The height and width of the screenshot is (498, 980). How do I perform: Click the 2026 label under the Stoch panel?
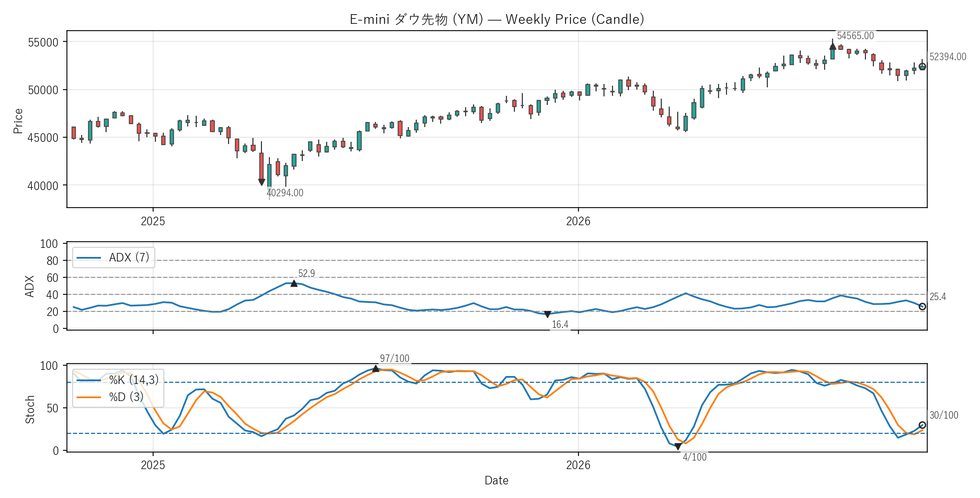tap(578, 465)
